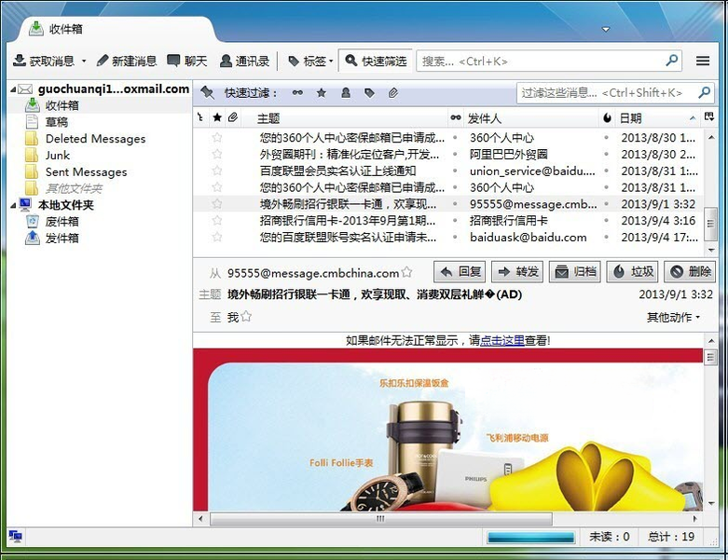This screenshot has height=560, width=728.
Task: Compose a new message with 新建消息
Action: [126, 61]
